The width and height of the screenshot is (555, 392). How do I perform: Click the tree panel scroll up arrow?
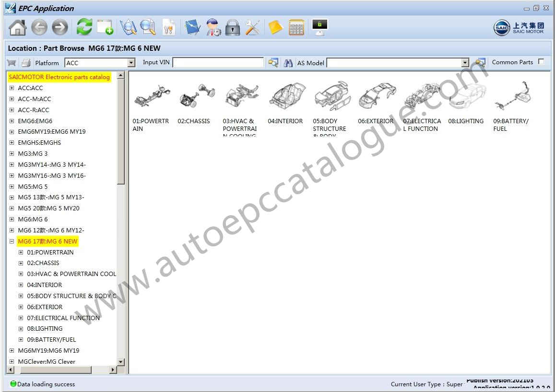click(x=121, y=75)
